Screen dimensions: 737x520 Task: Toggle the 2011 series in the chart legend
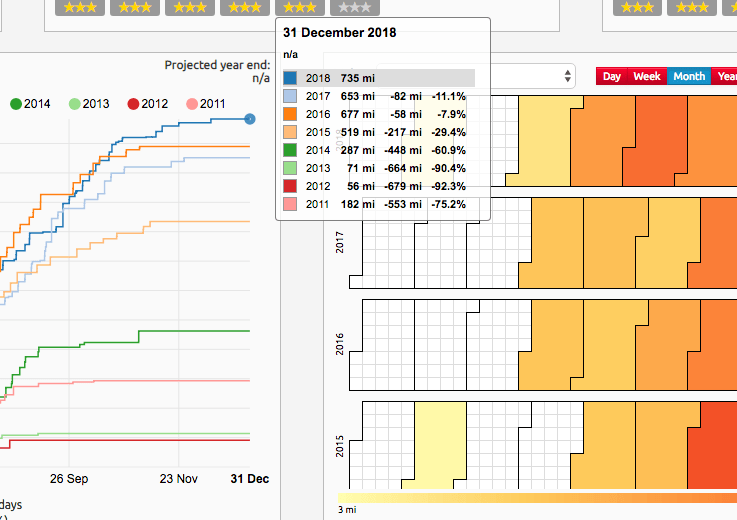(206, 103)
